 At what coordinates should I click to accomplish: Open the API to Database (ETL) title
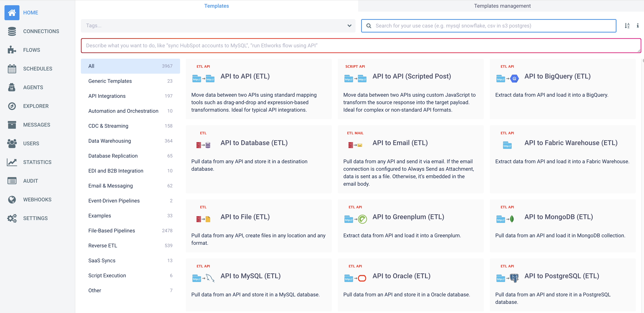tap(254, 143)
